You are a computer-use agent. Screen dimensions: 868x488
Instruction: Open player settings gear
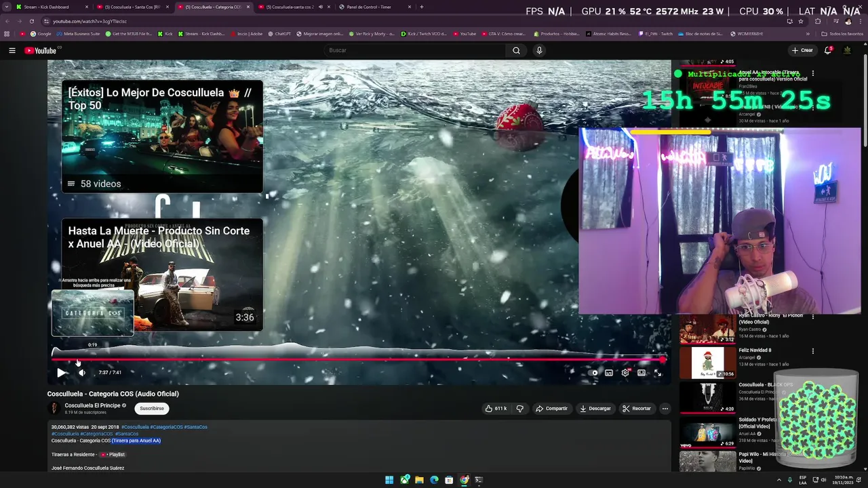coord(625,373)
